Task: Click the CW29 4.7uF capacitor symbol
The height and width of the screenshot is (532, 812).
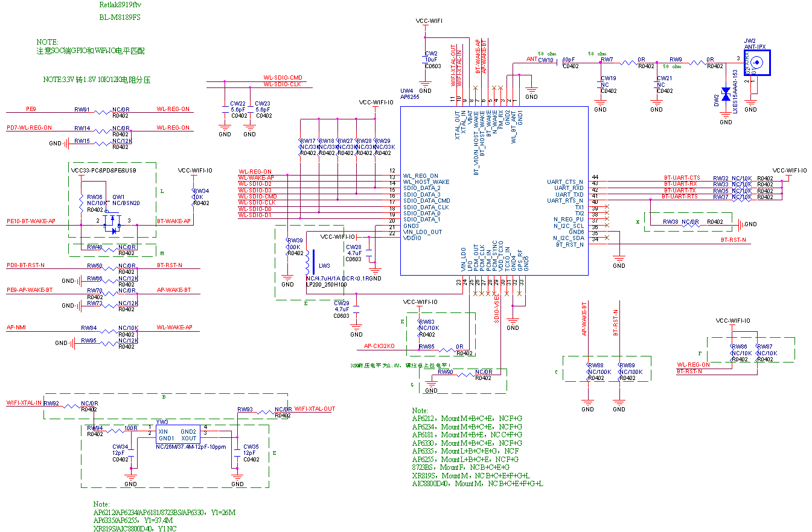Action: click(x=356, y=307)
